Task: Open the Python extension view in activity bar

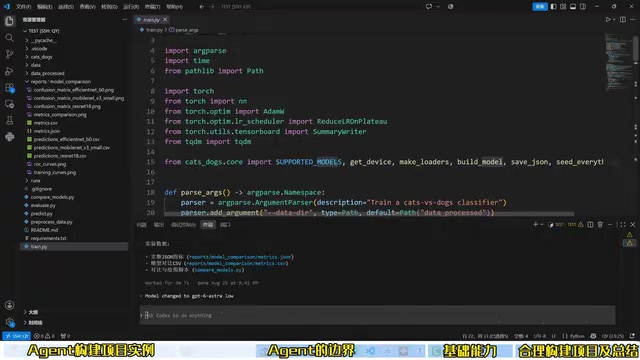Action: coord(9,137)
